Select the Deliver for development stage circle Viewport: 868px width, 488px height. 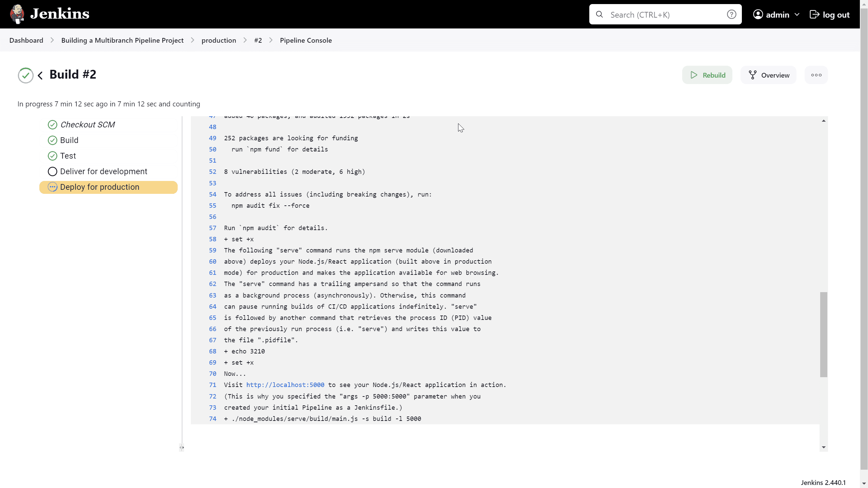coord(53,171)
